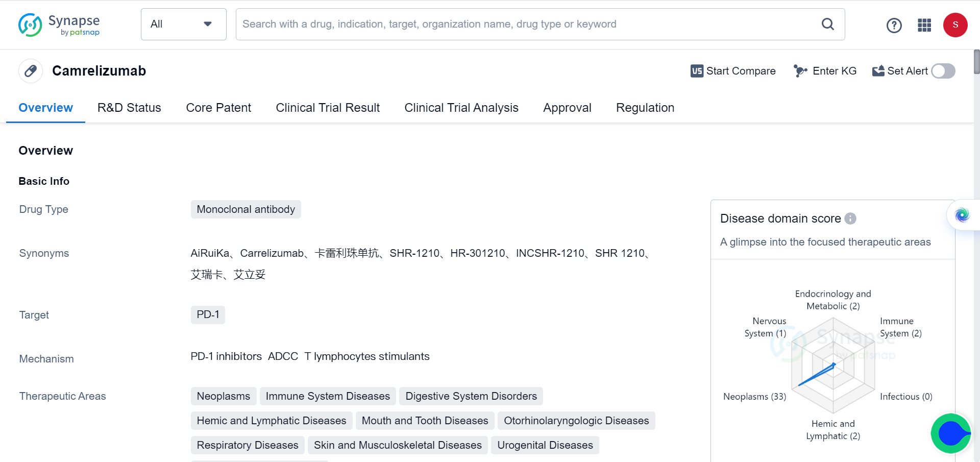Click the search magnifier icon
Image resolution: width=980 pixels, height=462 pixels.
(x=827, y=24)
